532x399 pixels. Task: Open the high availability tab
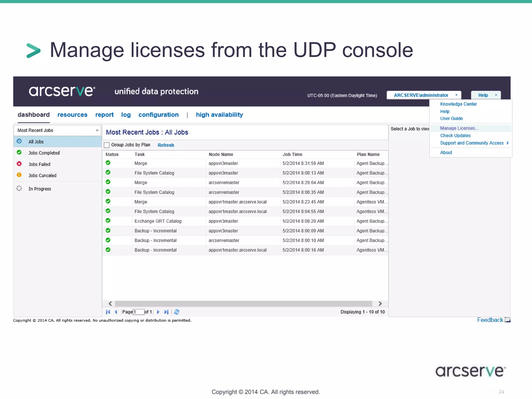tap(220, 115)
